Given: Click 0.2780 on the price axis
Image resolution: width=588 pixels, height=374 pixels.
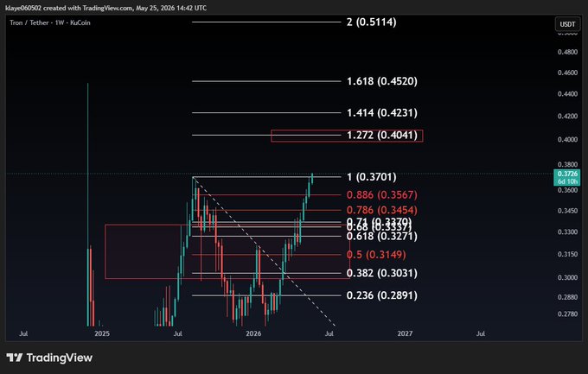Looking at the screenshot, I should point(567,314).
